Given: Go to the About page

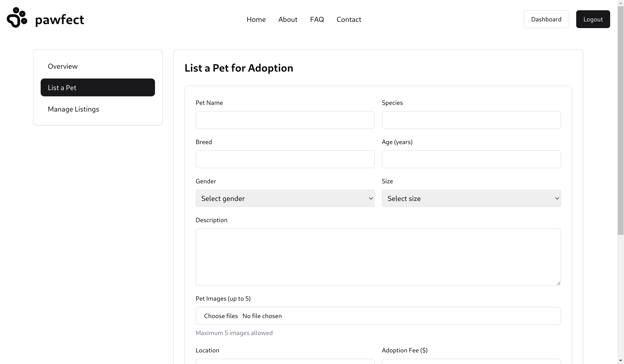Looking at the screenshot, I should pyautogui.click(x=288, y=19).
